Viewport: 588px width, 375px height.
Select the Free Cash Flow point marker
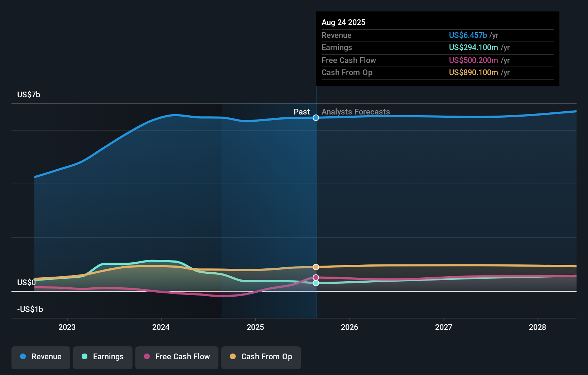point(315,277)
